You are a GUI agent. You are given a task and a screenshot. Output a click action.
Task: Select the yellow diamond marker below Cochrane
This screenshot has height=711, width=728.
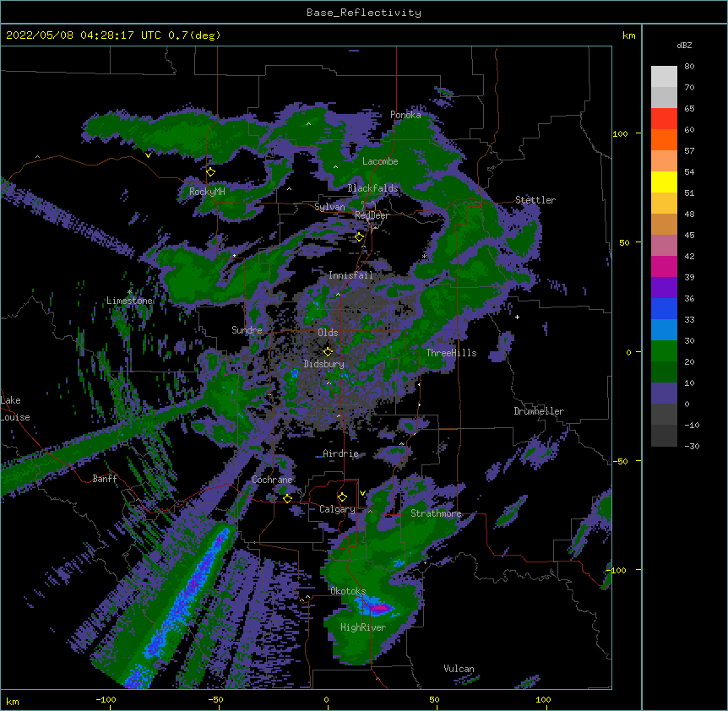point(287,498)
